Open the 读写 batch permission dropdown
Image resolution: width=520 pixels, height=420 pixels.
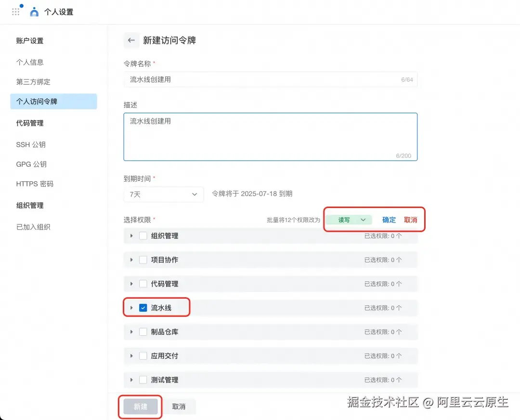[x=349, y=220]
